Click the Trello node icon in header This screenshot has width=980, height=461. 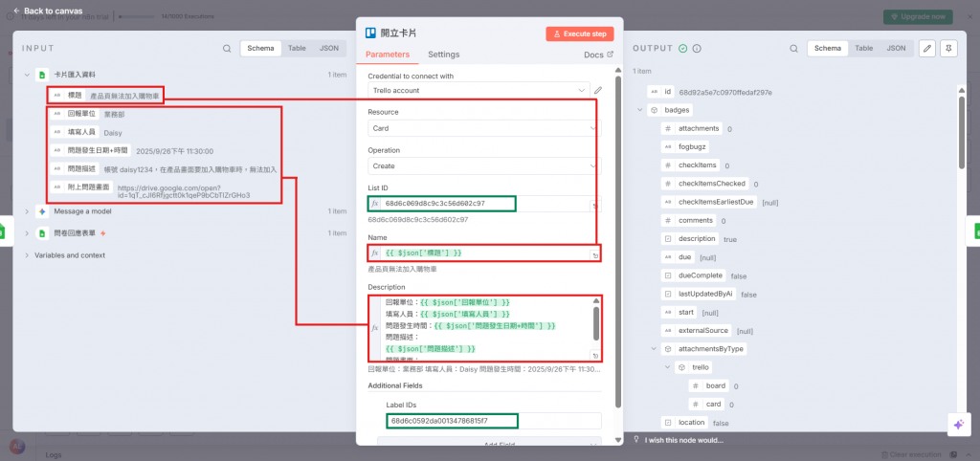(370, 33)
